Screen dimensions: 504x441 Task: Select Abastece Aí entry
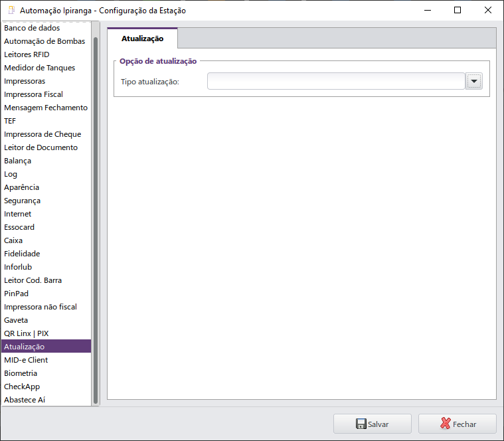46,400
